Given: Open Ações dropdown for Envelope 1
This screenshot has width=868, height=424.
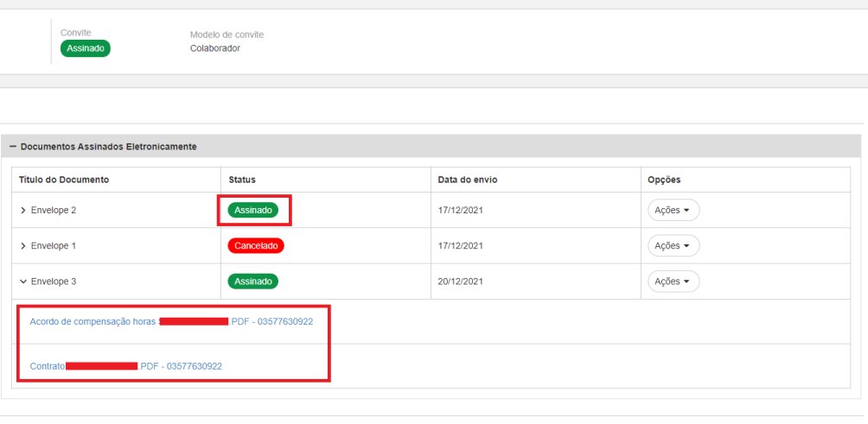Looking at the screenshot, I should (x=673, y=246).
